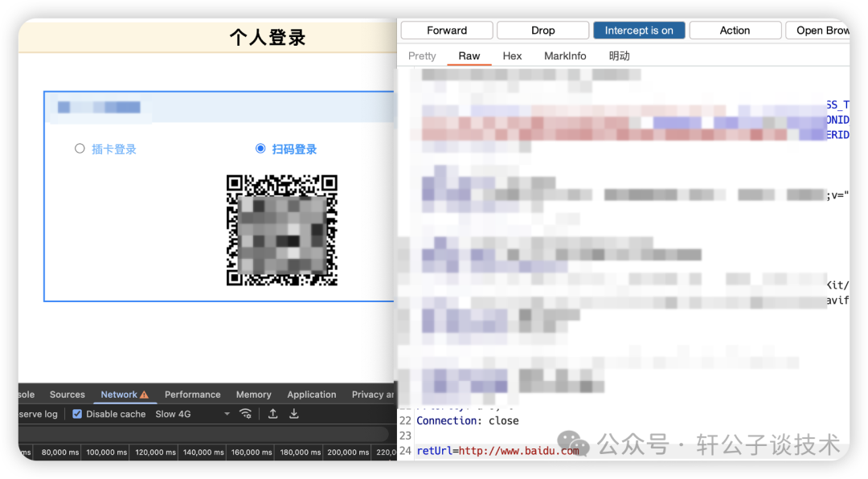
Task: Click the QR code image
Action: [x=282, y=231]
